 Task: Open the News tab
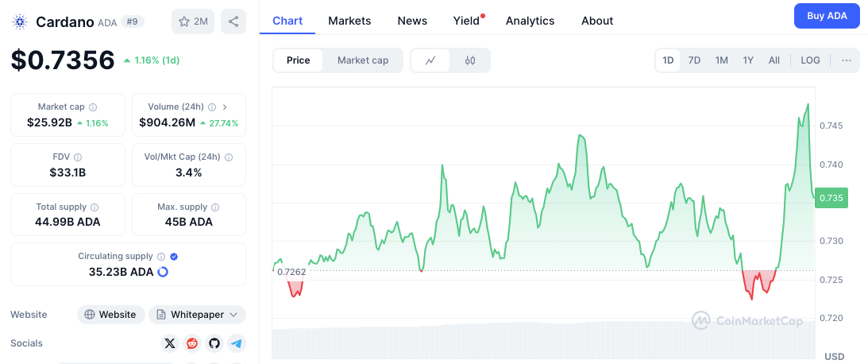(x=412, y=21)
